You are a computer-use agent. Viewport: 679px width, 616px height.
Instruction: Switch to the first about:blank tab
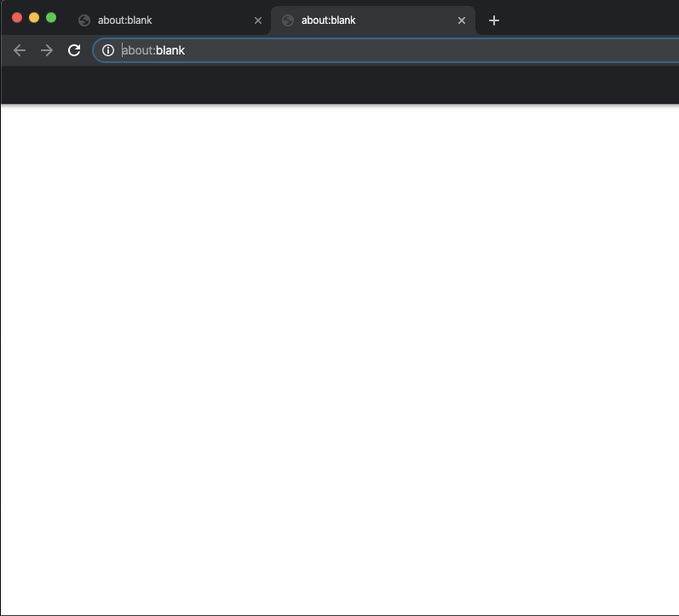(168, 20)
